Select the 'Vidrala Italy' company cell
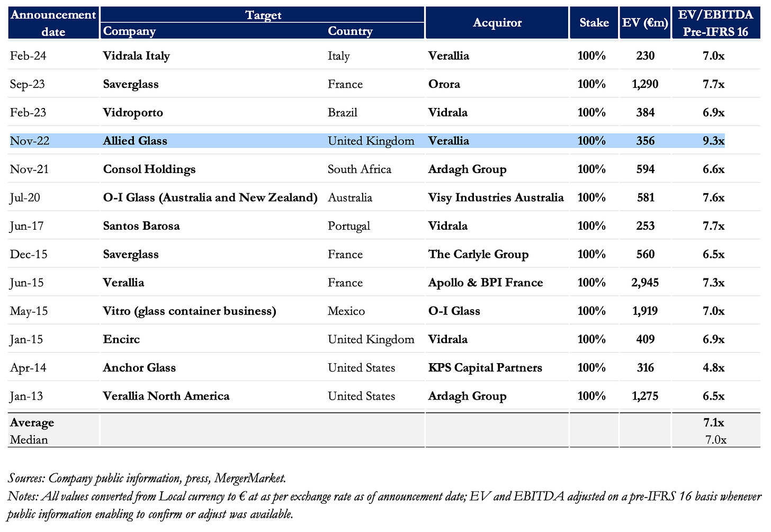The width and height of the screenshot is (771, 532). coord(136,56)
